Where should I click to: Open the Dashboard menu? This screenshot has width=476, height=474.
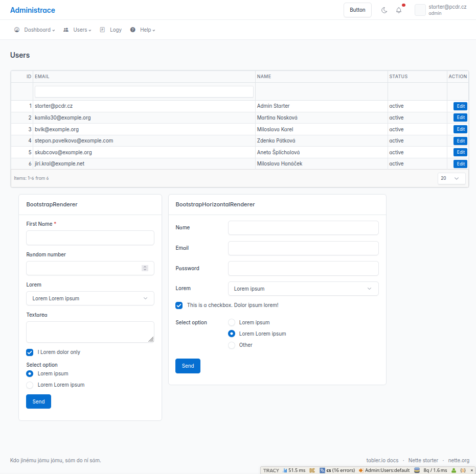pos(35,30)
